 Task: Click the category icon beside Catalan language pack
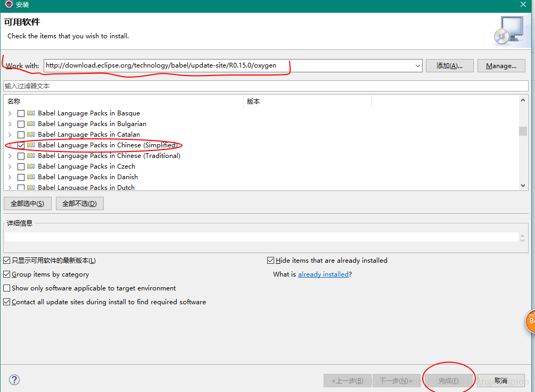tap(31, 135)
